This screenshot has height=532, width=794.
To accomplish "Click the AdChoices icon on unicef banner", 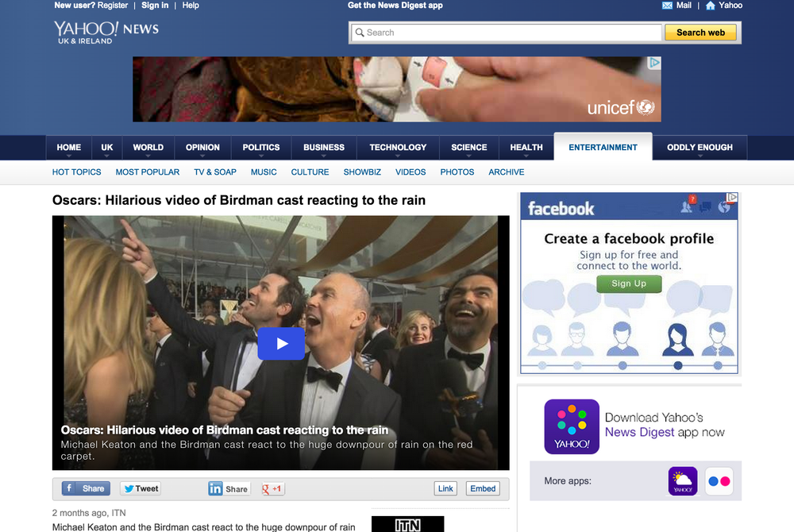I will [x=654, y=63].
